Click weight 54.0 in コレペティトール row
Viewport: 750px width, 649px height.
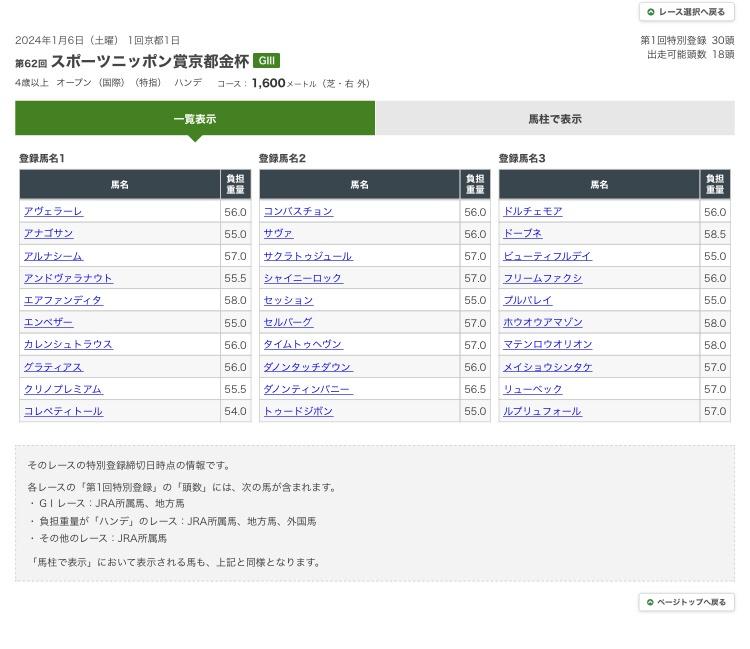tap(235, 411)
